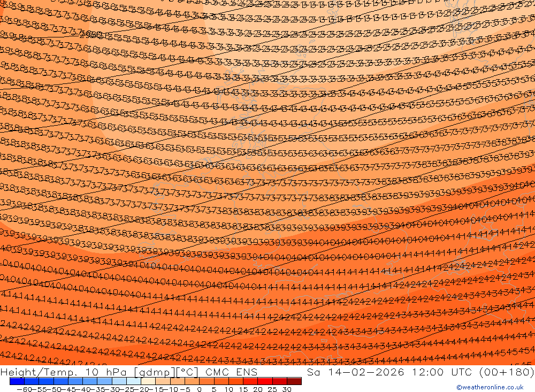This screenshot has width=535, height=392.
Task: Select the swatch between 10 and 15
Action: [235, 381]
